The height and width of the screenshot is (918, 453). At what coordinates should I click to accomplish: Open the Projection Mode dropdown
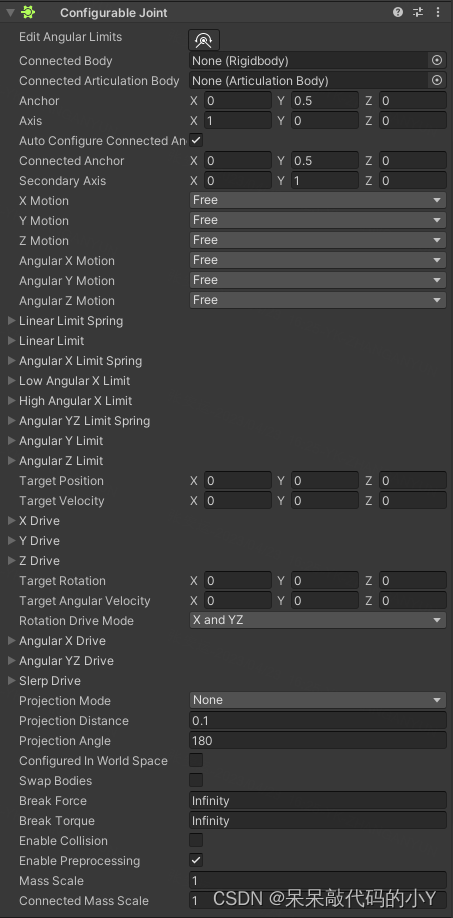(x=318, y=700)
